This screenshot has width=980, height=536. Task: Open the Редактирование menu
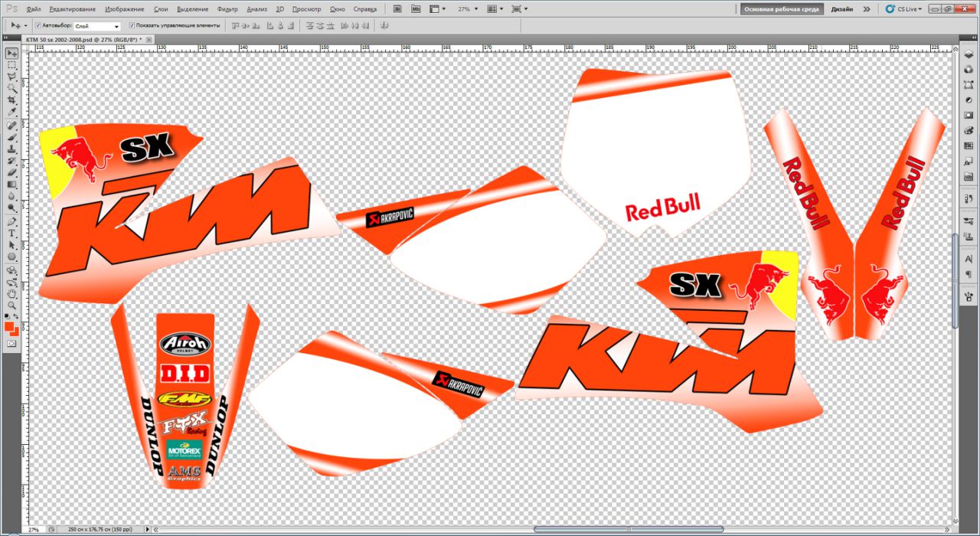(x=73, y=9)
